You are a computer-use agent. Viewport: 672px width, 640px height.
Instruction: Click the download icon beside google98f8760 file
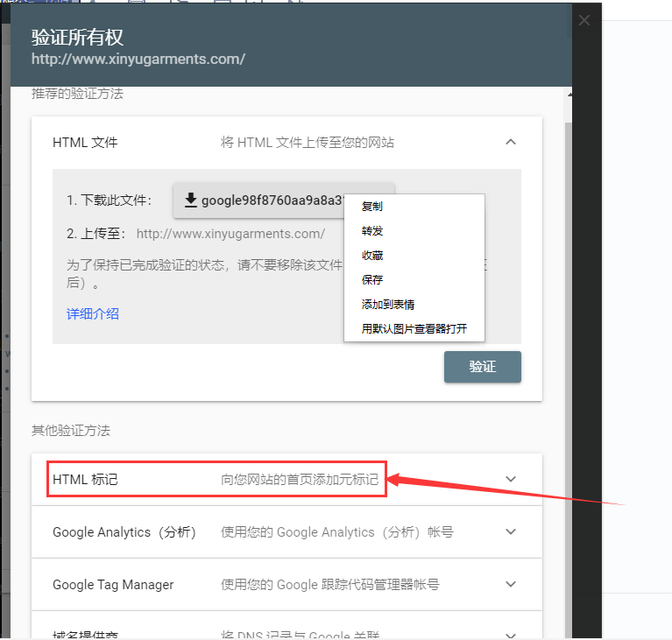(x=190, y=200)
